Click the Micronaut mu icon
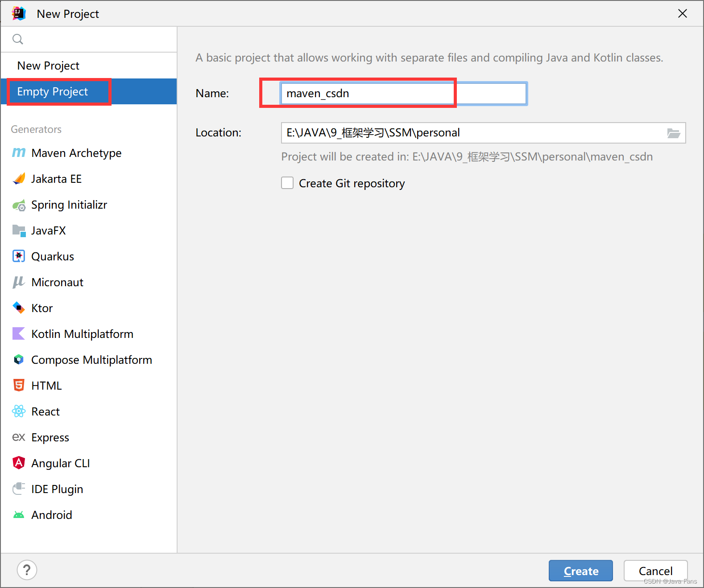 click(x=19, y=282)
